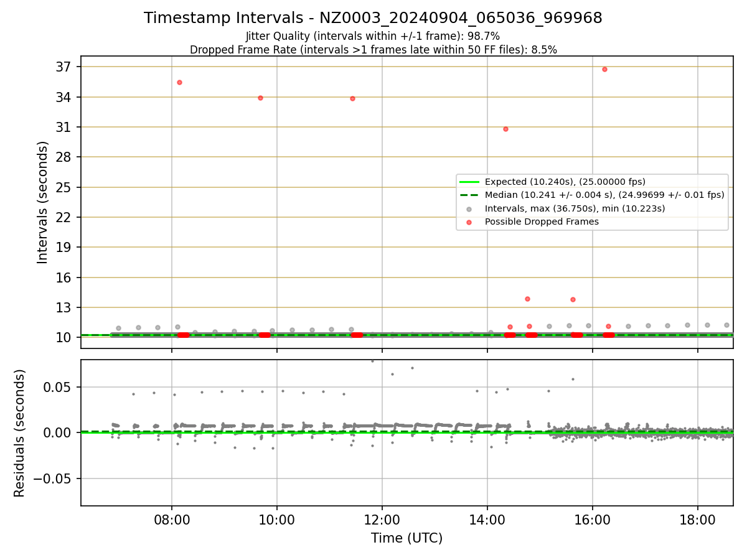Viewport: 747px width, 560px height.
Task: Click the Intervals (seconds) axis label
Action: tap(42, 202)
